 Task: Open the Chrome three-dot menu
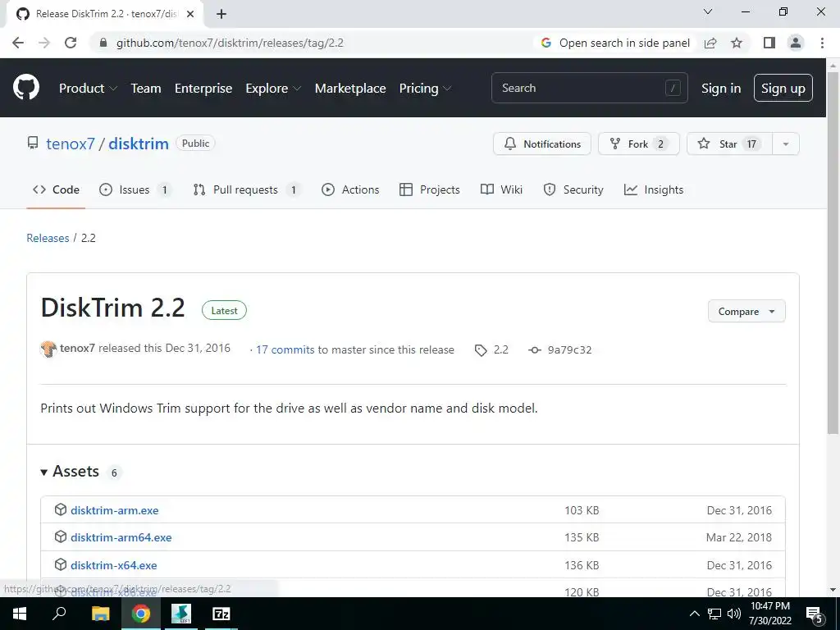click(x=822, y=43)
